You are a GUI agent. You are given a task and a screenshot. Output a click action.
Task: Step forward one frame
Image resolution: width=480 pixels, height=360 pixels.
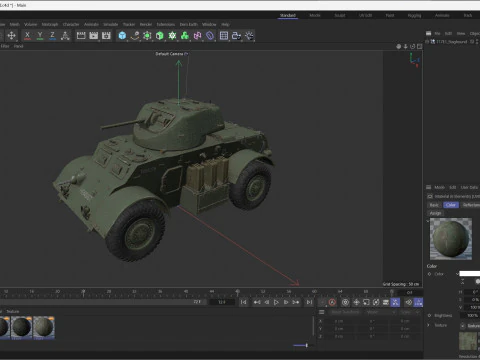pos(286,302)
